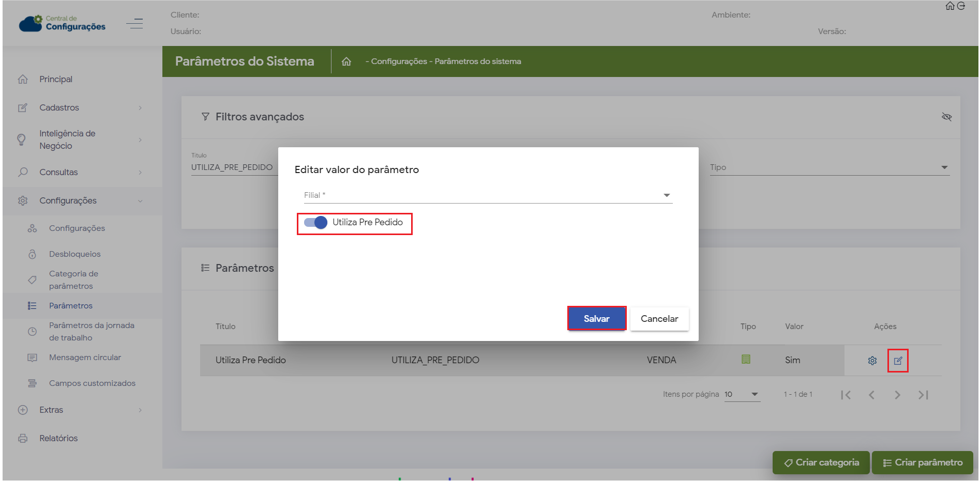Viewport: 980px width, 481px height.
Task: Expand the Inteligência de Negócio chevron
Action: 140,139
